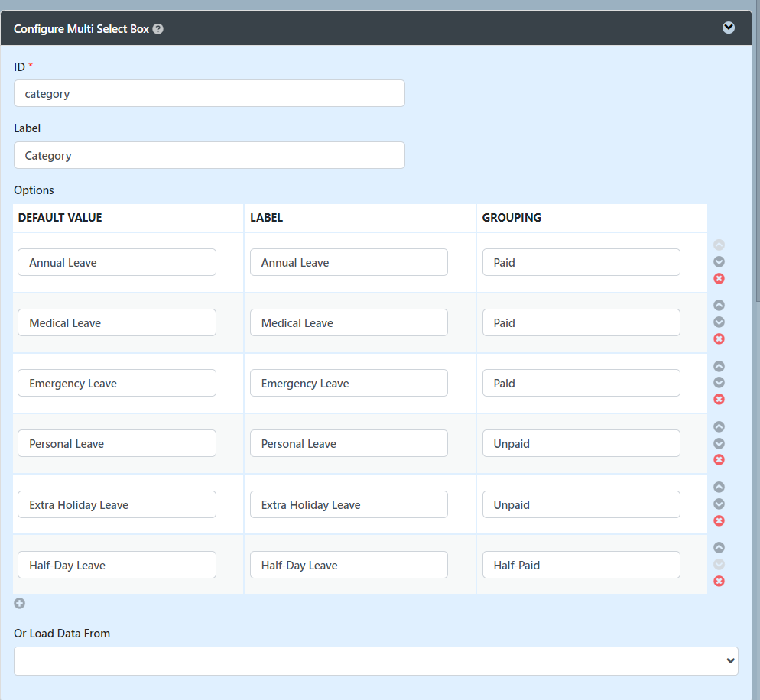Delete the Personal Leave option row
Viewport: 760px width, 700px height.
click(719, 460)
